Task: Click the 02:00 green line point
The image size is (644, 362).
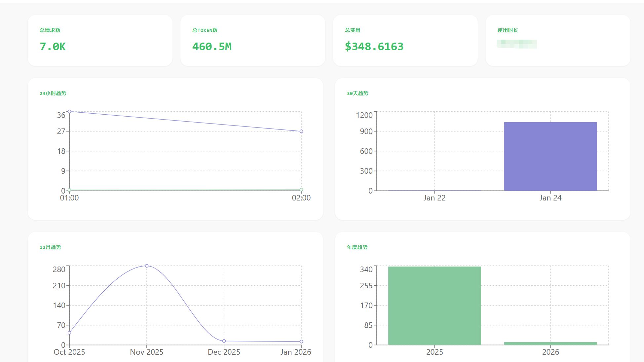Action: point(301,190)
